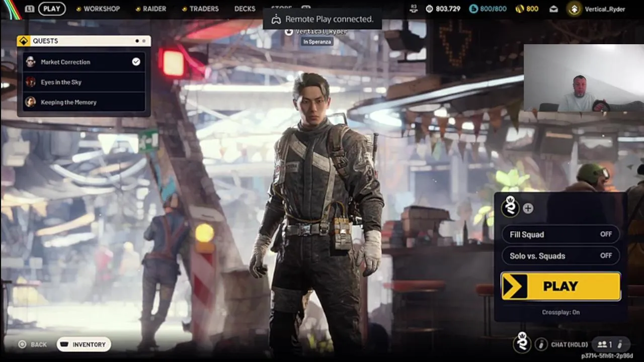
Task: Click the Market Correction trader portrait icon
Action: (x=31, y=62)
